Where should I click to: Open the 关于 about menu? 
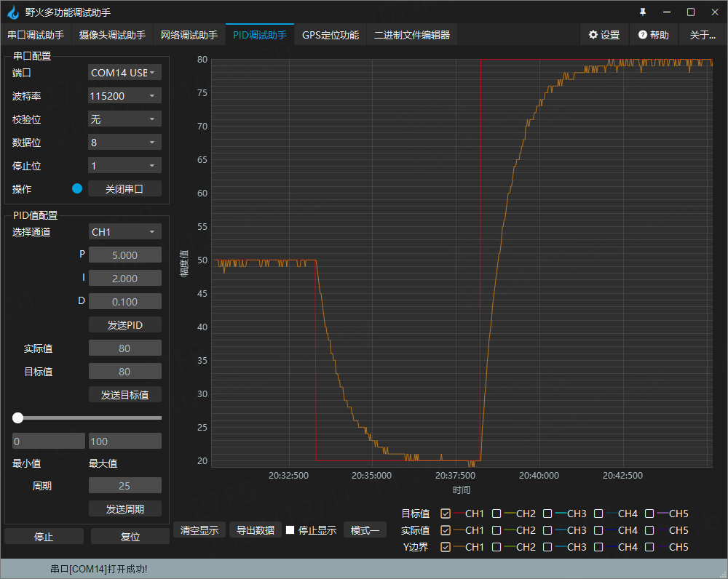pos(703,35)
